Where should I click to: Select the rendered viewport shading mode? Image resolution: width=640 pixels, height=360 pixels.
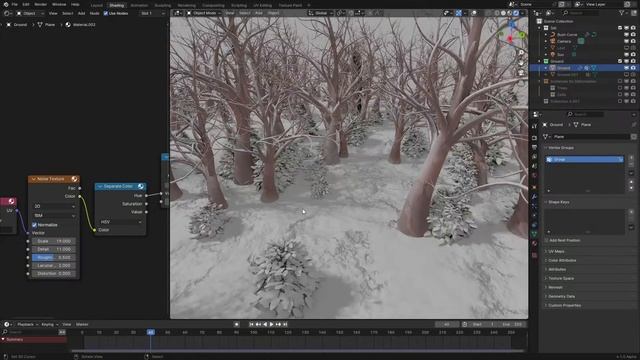pos(516,13)
